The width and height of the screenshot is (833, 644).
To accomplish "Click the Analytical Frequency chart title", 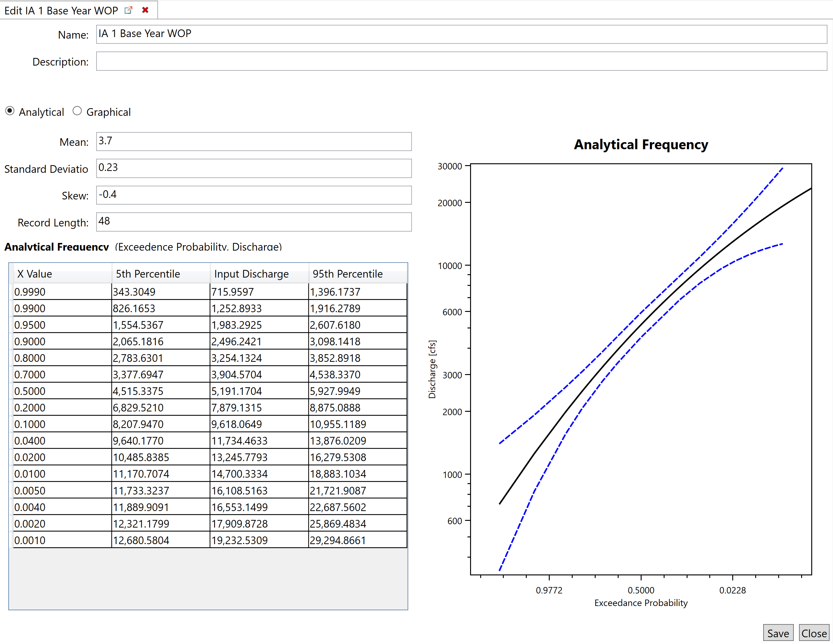I will click(641, 145).
